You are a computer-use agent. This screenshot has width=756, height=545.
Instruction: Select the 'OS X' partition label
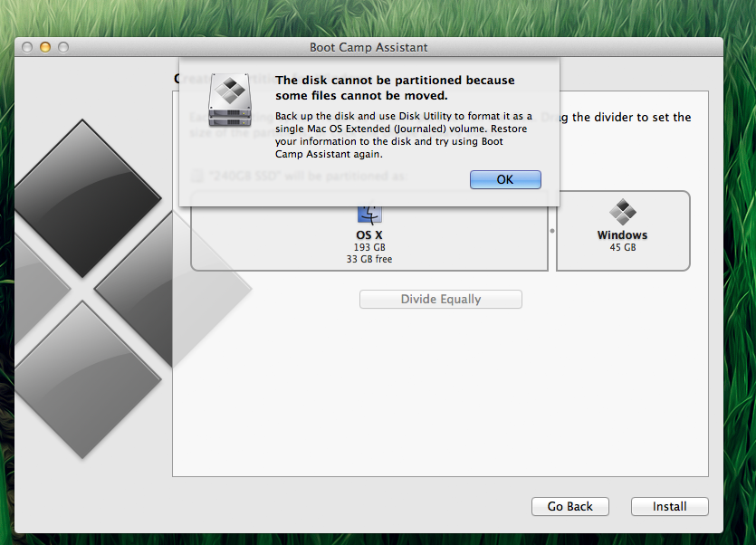[369, 234]
